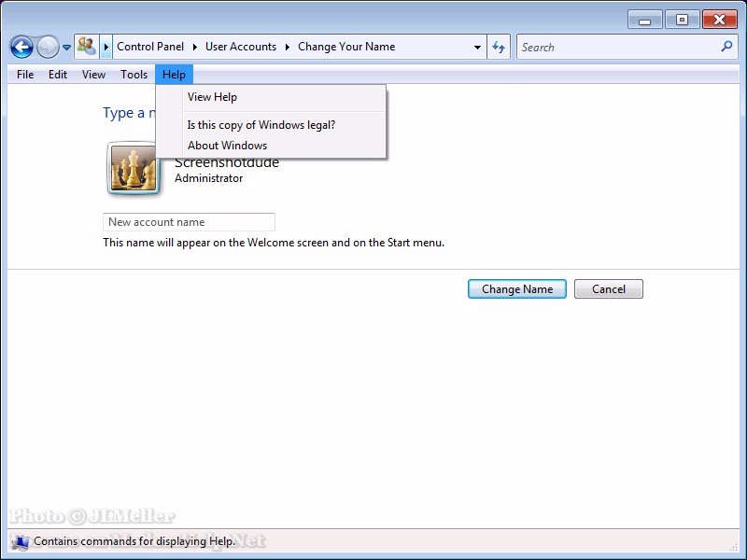Choose About Windows

(x=271, y=146)
